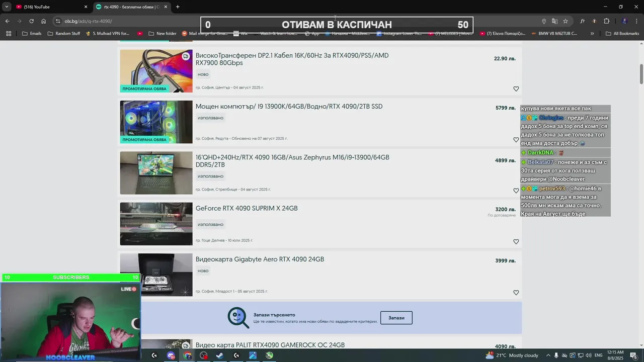Open GeForce RTX 4090 SUPRIM X listing

pyautogui.click(x=247, y=208)
